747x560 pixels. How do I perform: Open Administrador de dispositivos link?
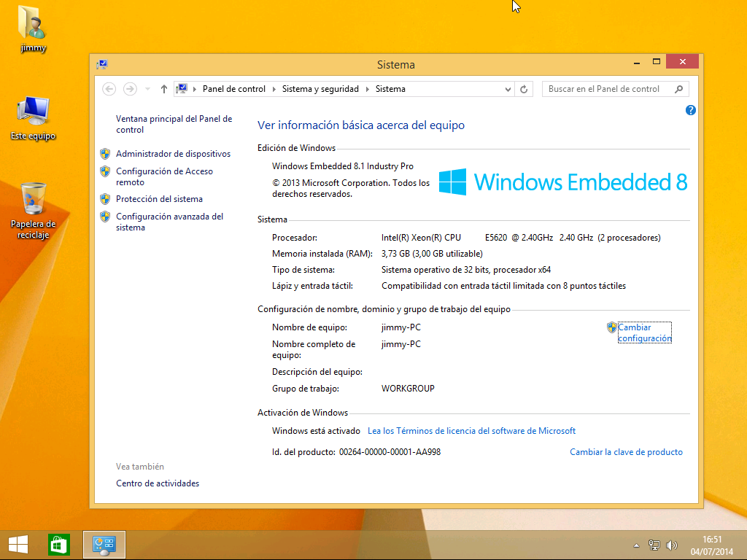tap(173, 154)
